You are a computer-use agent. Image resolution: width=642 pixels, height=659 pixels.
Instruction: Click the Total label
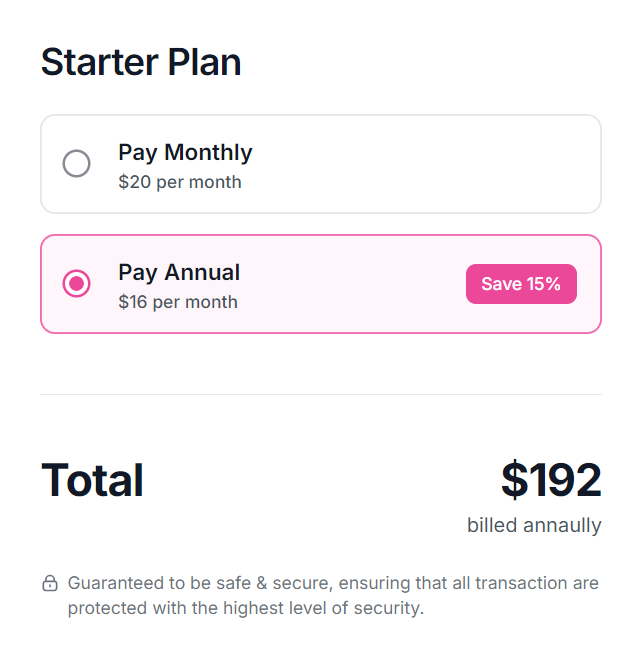point(92,480)
